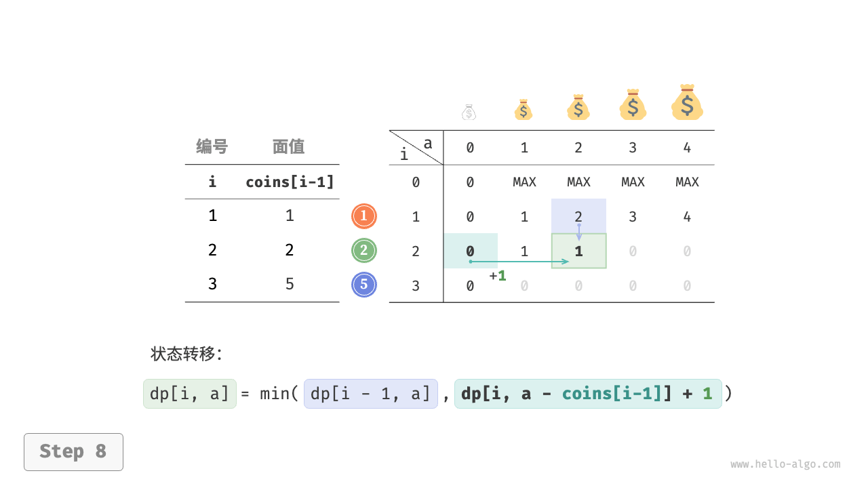Click coin value 5 in the 面值 column

click(290, 284)
